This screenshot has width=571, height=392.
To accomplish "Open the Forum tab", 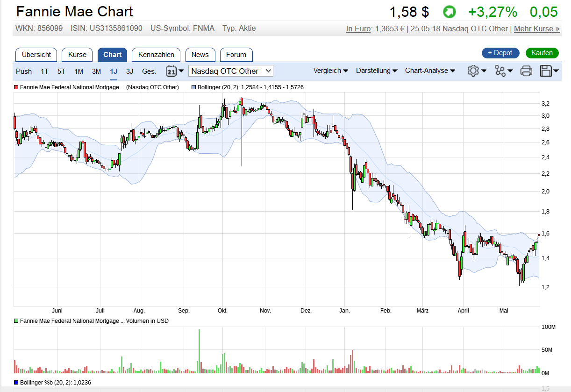I will pyautogui.click(x=236, y=54).
